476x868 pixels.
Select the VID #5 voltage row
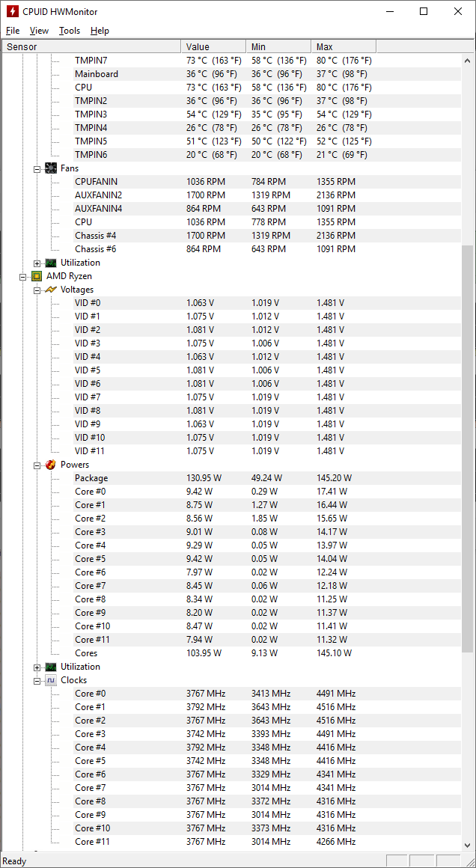pos(266,370)
